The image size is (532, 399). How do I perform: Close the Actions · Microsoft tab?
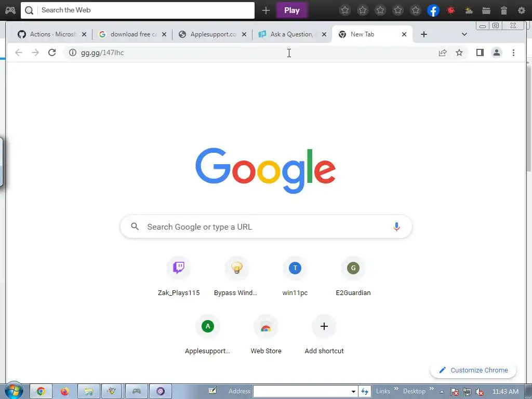pyautogui.click(x=84, y=34)
